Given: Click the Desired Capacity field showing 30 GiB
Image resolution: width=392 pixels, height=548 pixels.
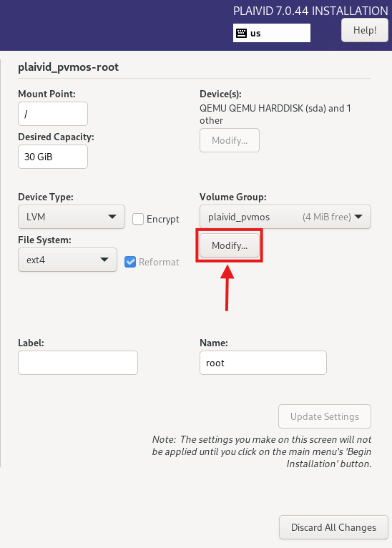Looking at the screenshot, I should pyautogui.click(x=53, y=157).
